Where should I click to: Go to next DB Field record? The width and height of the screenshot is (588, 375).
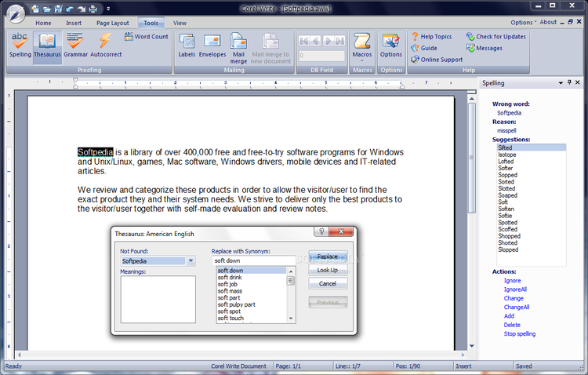click(328, 41)
